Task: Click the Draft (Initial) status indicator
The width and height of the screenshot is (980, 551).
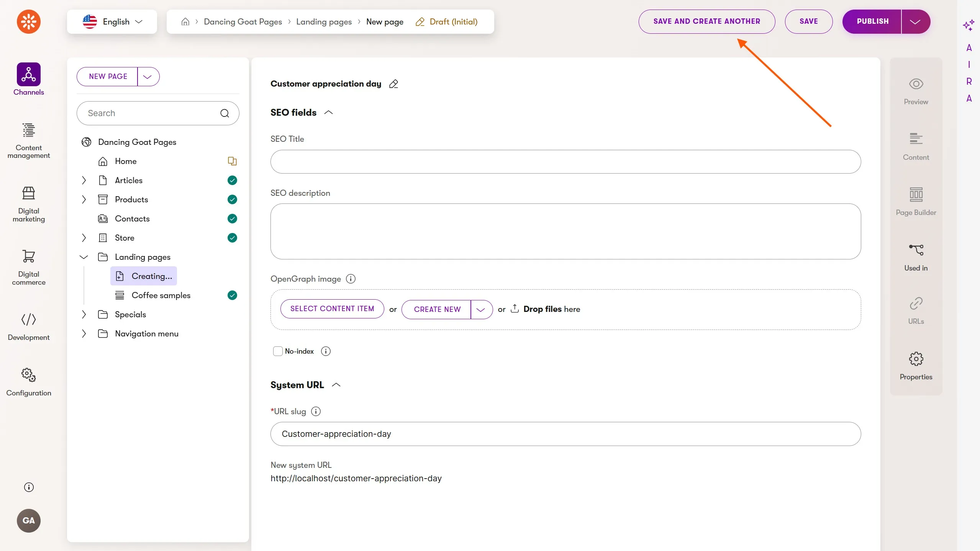Action: click(x=447, y=22)
